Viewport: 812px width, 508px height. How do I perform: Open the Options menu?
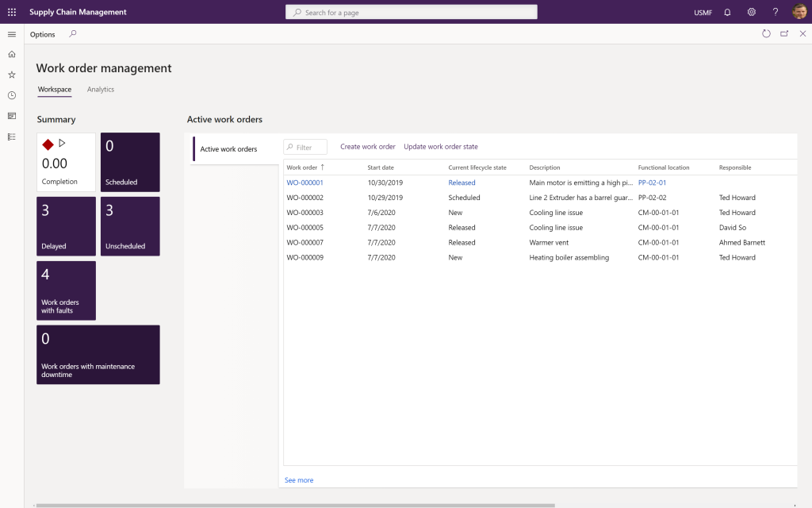pos(43,34)
